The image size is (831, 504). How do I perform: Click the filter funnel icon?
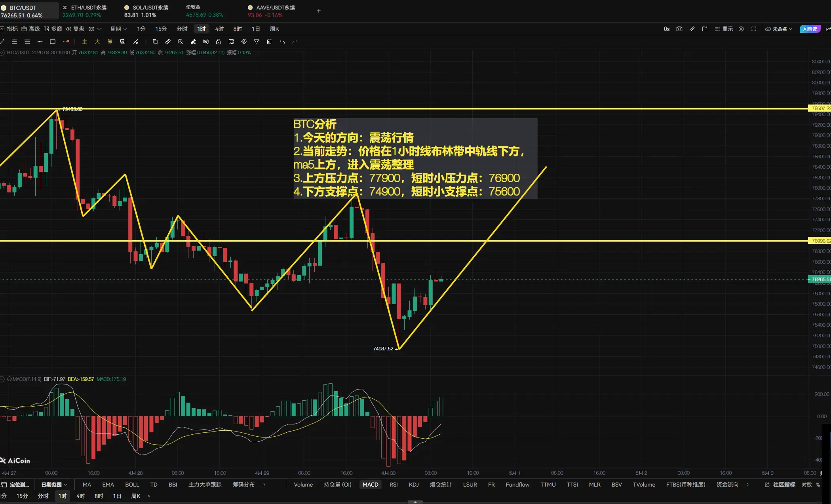[x=257, y=42]
